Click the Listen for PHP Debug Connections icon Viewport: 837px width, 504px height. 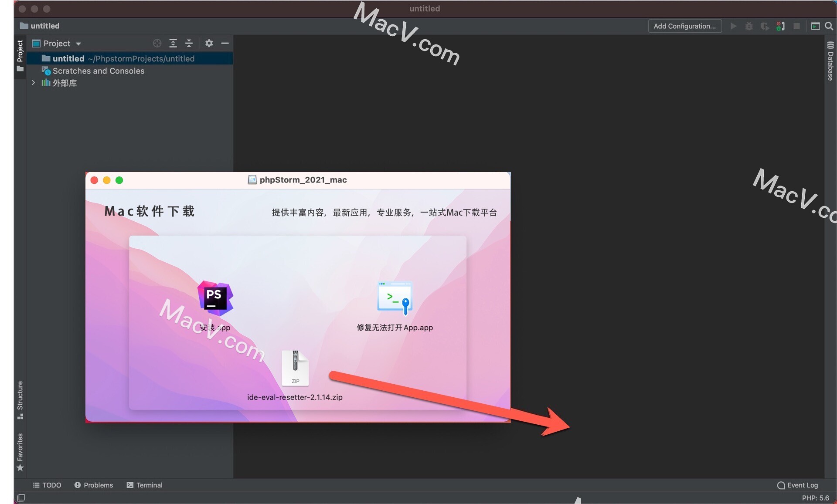[x=780, y=26]
